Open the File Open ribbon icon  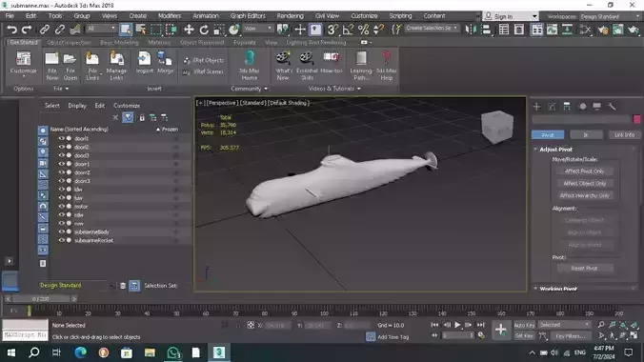tap(70, 66)
